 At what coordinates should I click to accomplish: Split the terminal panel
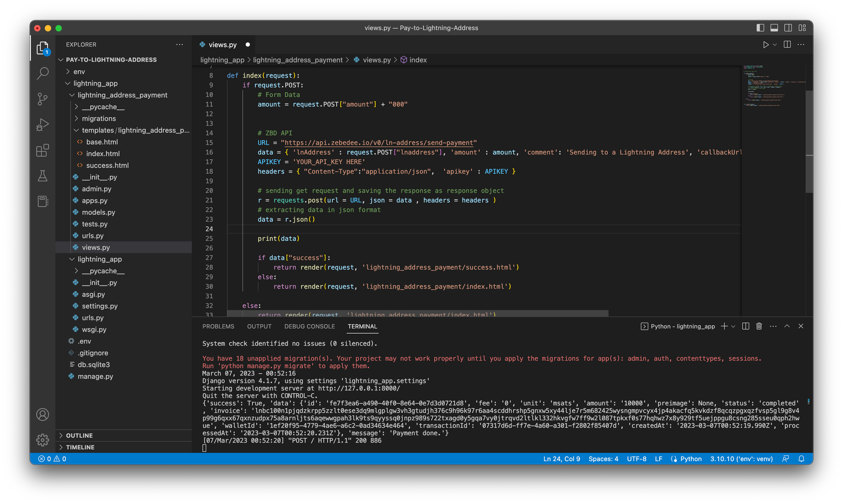pyautogui.click(x=746, y=326)
